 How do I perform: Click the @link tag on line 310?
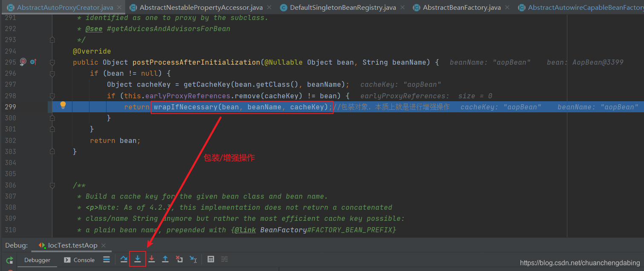coord(245,230)
